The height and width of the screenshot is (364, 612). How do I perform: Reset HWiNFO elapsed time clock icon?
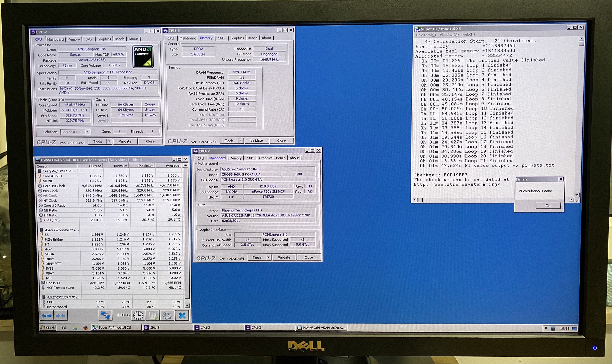[138, 315]
